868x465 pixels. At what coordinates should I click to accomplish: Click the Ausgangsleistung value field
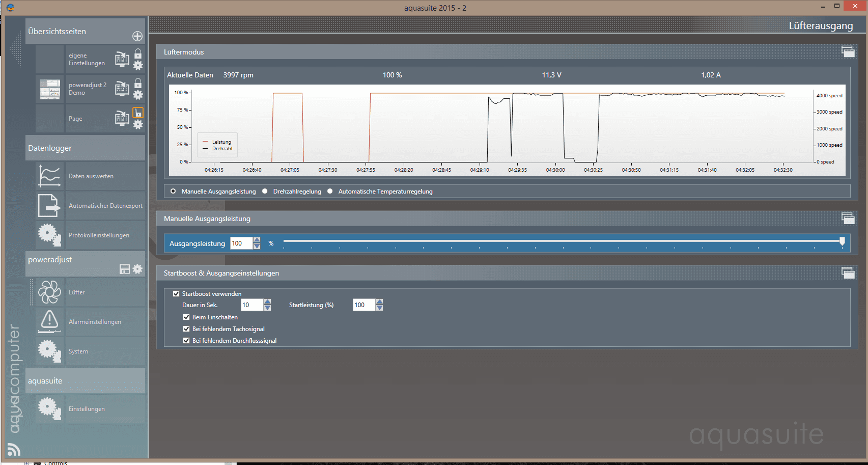[241, 243]
